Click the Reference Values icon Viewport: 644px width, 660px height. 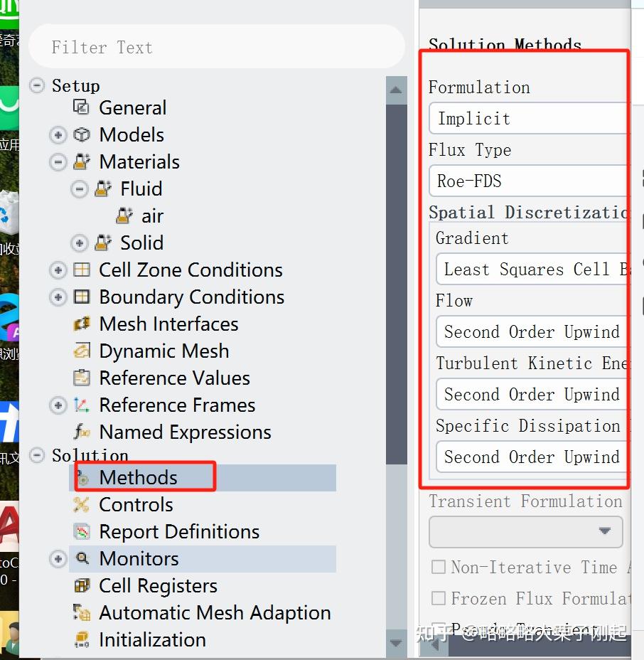coord(82,378)
